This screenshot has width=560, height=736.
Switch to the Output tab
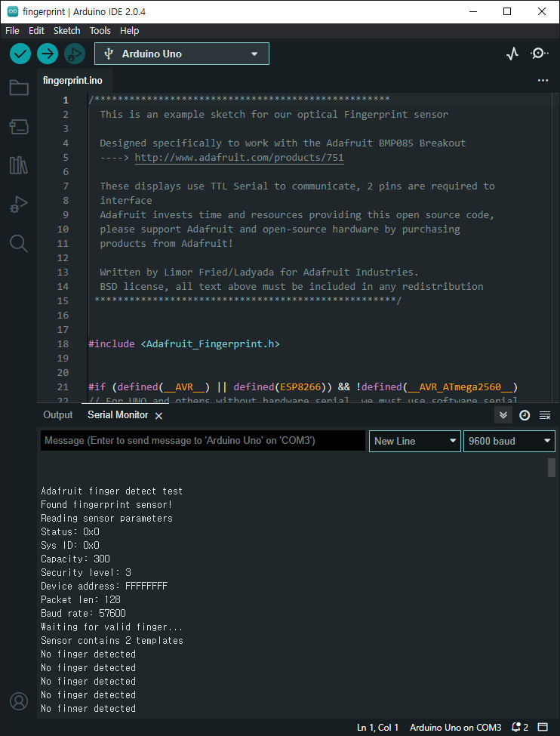[x=58, y=415]
